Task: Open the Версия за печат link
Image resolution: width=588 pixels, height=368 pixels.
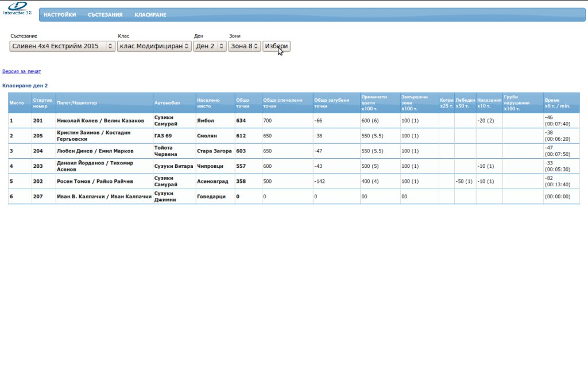Action: [x=22, y=72]
